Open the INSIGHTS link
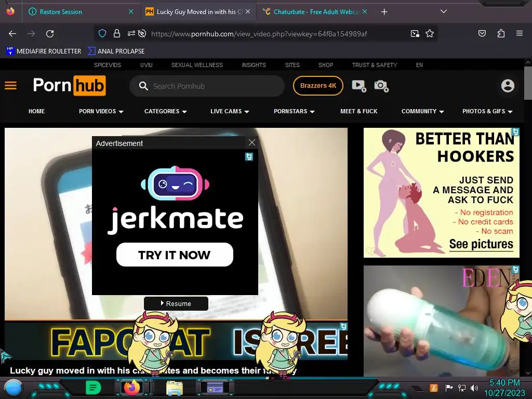 coord(254,65)
